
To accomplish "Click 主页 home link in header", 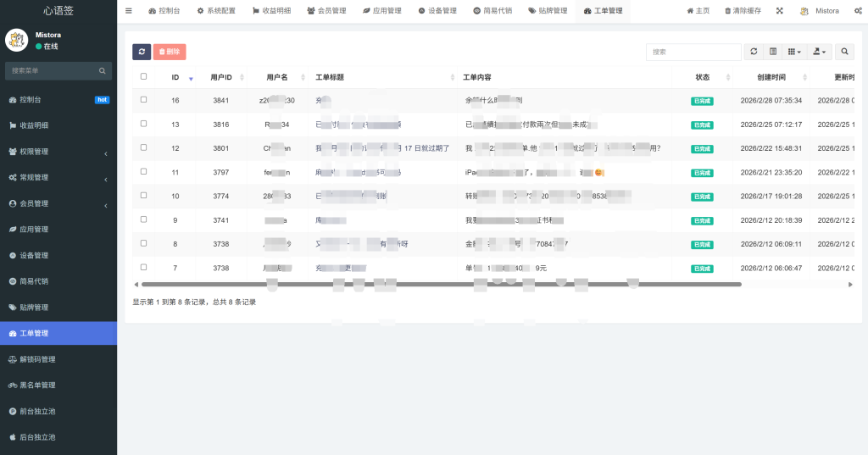I will [x=698, y=10].
